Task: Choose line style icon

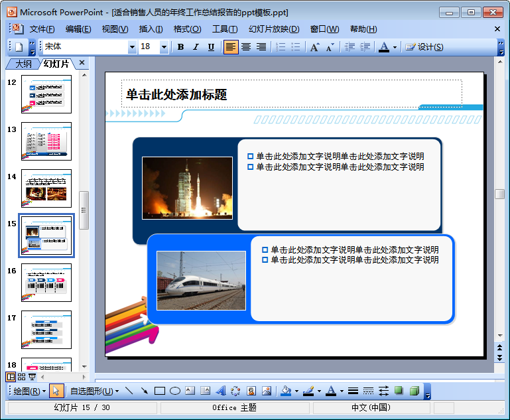Action: (353, 391)
